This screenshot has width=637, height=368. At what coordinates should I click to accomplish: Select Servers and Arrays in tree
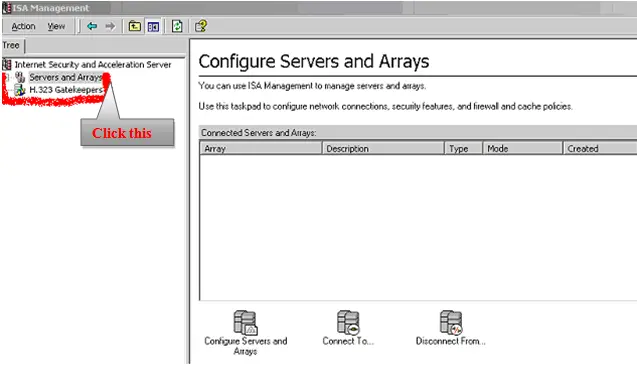65,77
